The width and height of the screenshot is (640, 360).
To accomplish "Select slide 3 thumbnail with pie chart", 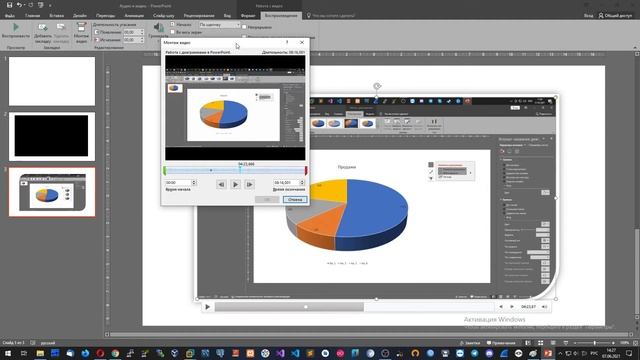I will tap(52, 192).
